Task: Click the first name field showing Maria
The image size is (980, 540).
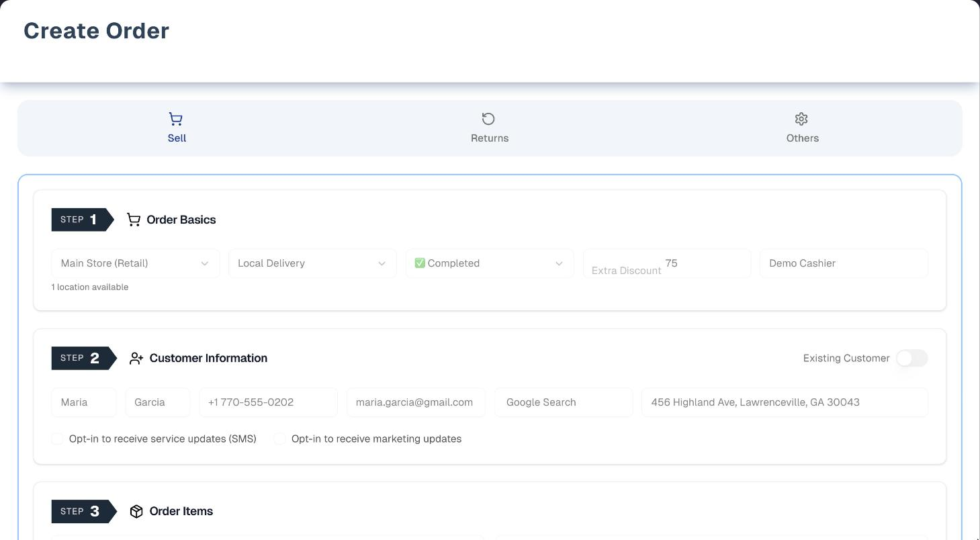Action: pyautogui.click(x=84, y=402)
